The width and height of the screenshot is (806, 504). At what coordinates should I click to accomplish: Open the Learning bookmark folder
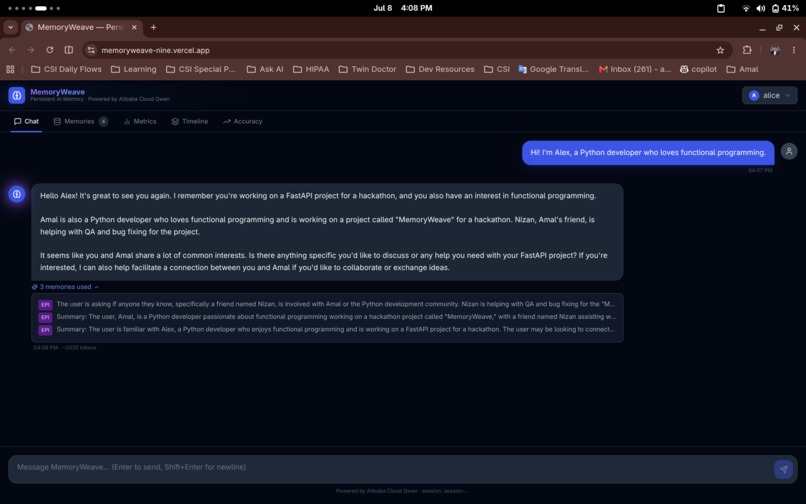coord(134,69)
